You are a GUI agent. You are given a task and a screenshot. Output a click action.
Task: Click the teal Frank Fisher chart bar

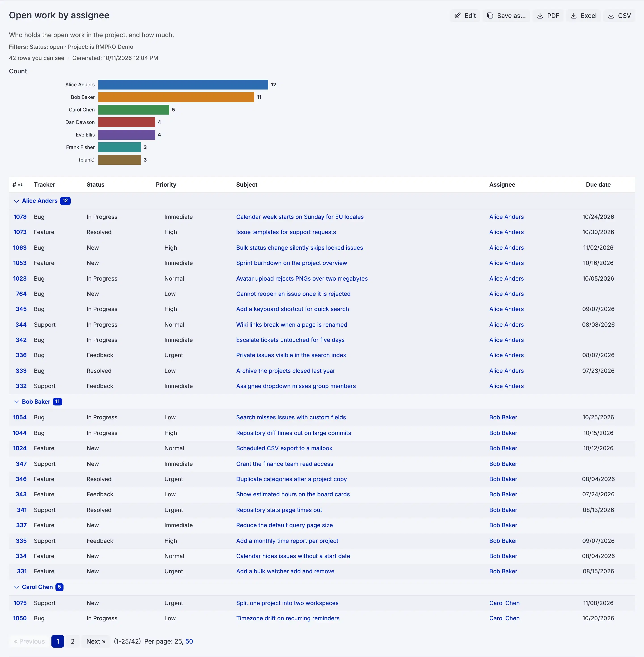click(x=119, y=147)
